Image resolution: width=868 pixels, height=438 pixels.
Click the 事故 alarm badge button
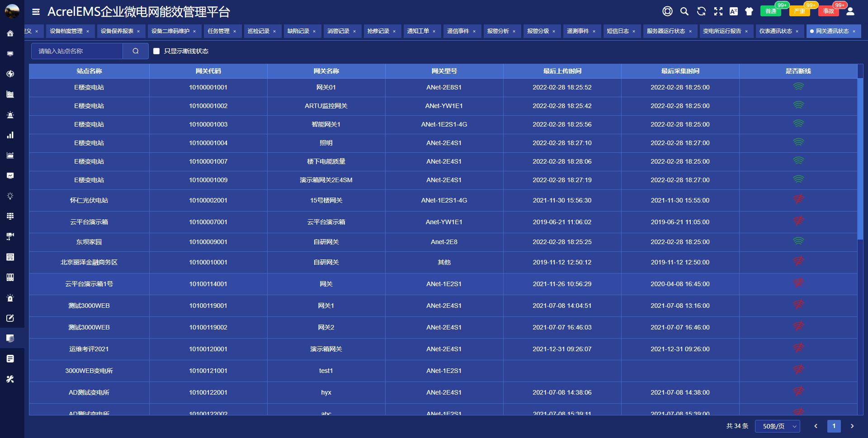(828, 11)
